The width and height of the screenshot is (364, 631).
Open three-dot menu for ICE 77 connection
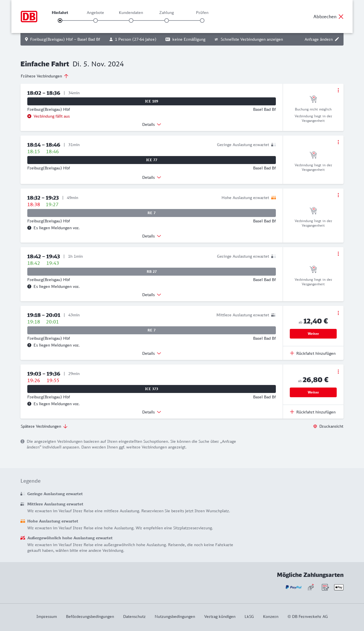point(338,142)
